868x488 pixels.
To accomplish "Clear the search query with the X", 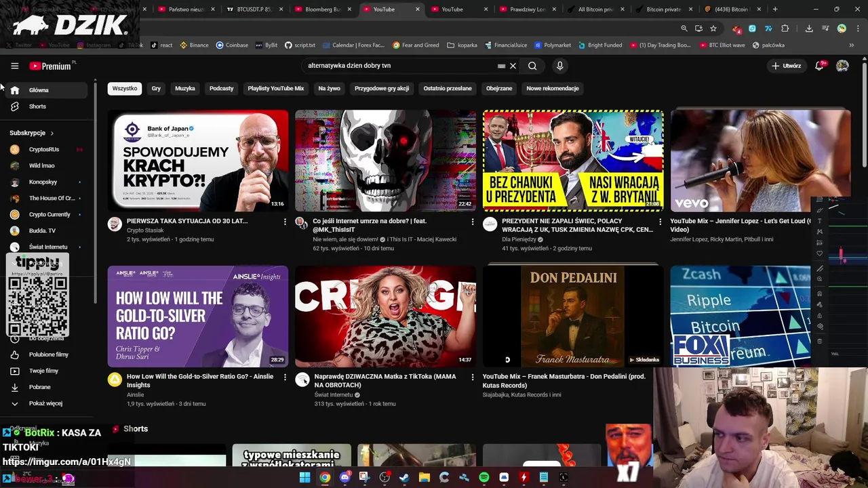I will (513, 66).
